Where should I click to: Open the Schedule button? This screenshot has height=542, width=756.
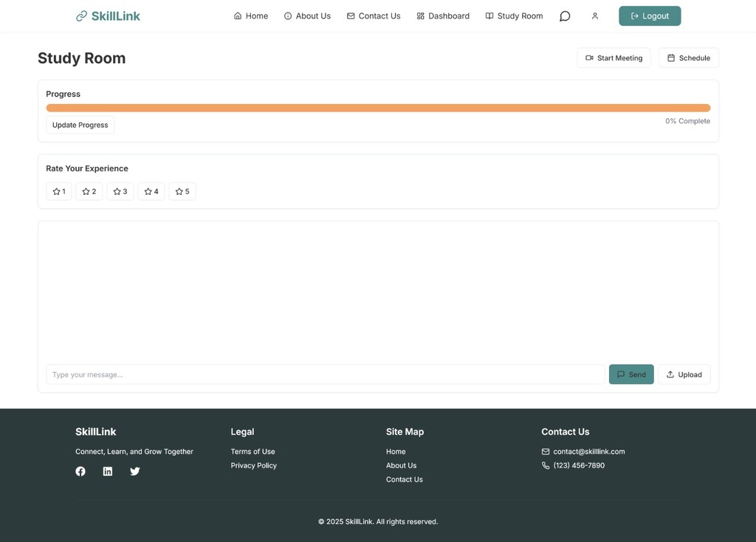point(689,58)
